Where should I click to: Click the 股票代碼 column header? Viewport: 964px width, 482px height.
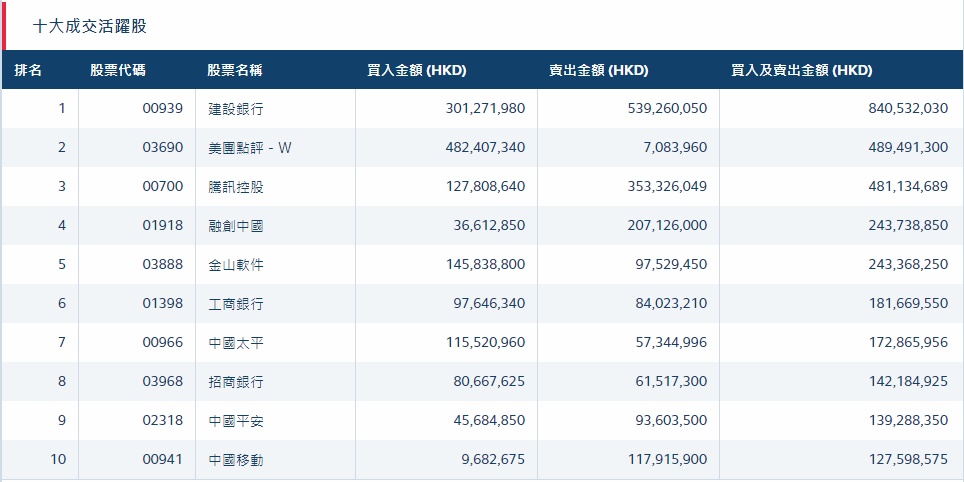click(117, 70)
